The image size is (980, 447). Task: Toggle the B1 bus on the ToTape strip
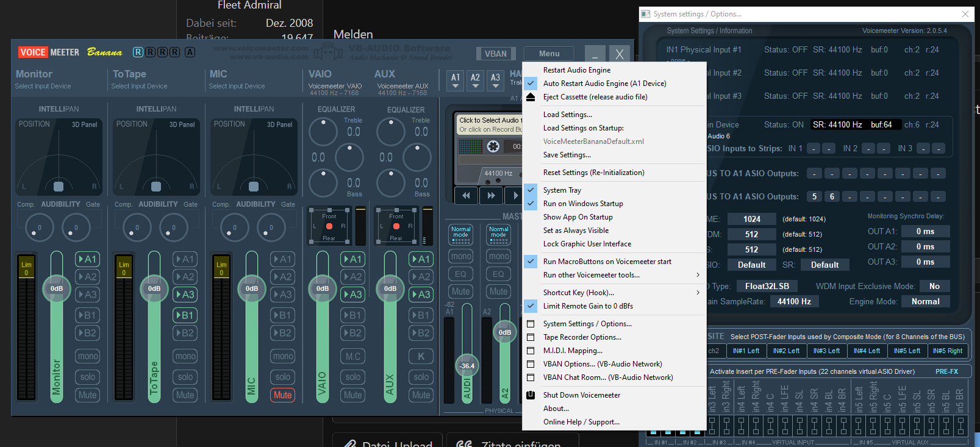click(x=185, y=315)
